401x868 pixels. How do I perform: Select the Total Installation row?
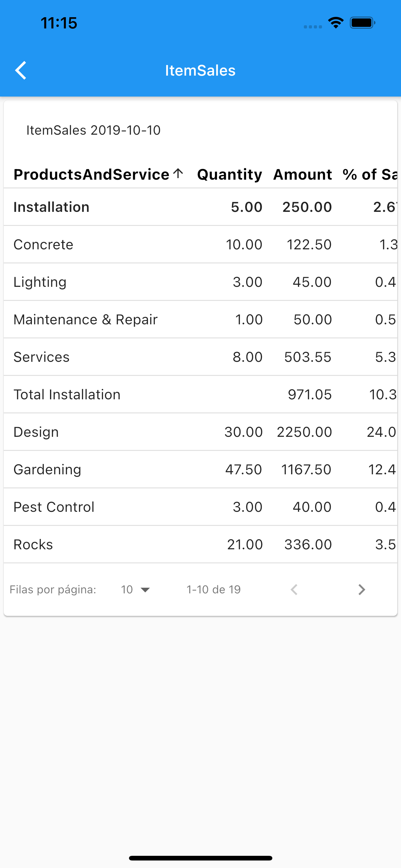pos(200,394)
